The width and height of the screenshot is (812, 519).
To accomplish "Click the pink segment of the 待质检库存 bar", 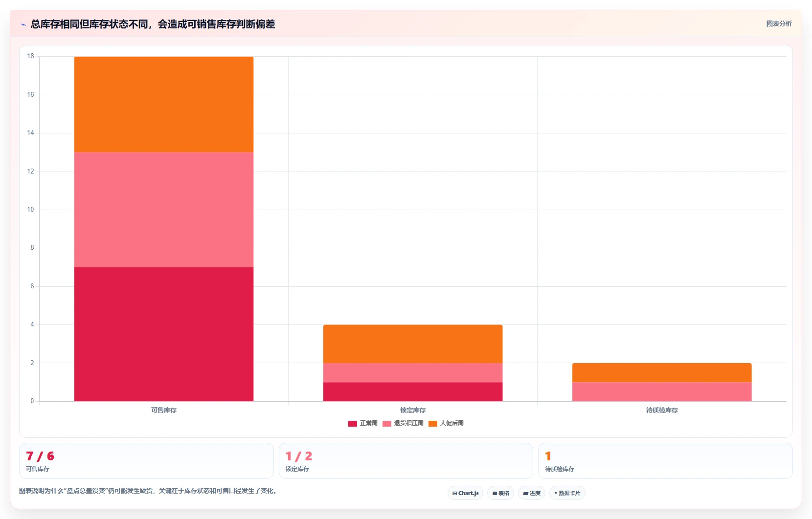I will 662,392.
